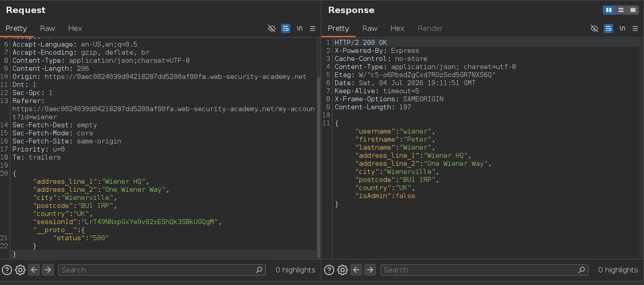Switch Request panel to Raw tab
The image size is (644, 285).
coord(47,28)
